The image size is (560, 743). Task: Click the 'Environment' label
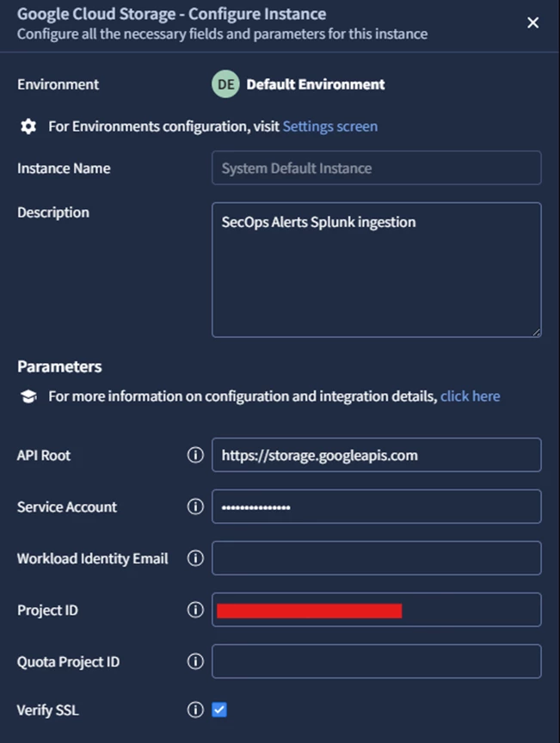[58, 84]
